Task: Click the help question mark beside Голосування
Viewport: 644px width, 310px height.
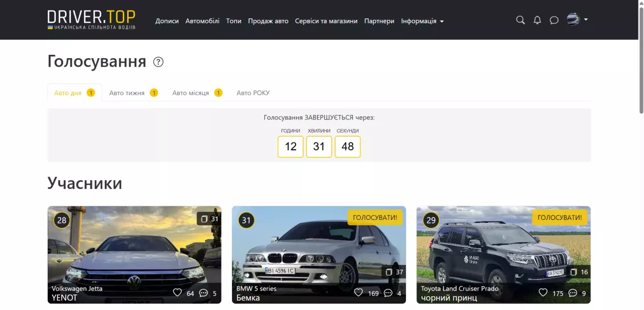Action: tap(158, 62)
